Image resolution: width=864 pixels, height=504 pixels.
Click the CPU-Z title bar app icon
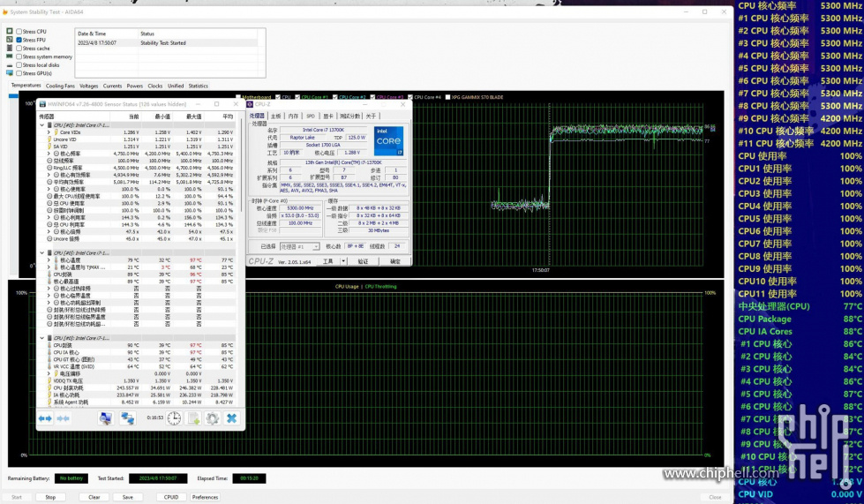pos(250,104)
